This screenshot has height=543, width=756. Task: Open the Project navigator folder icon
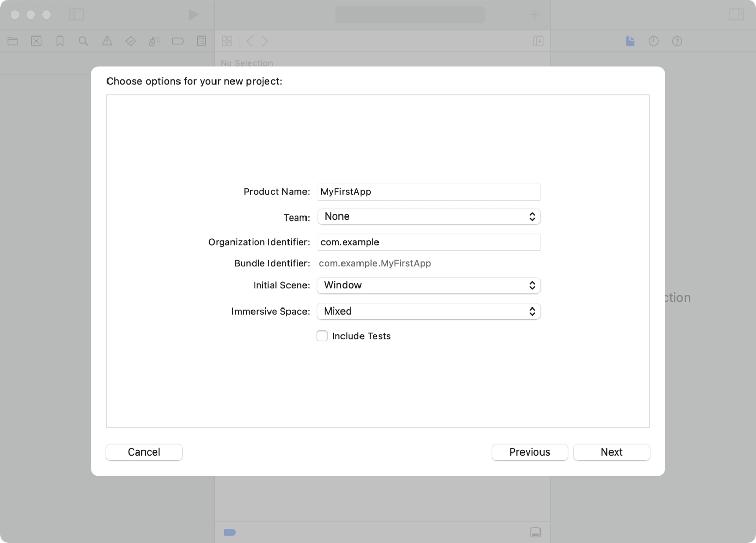[13, 41]
